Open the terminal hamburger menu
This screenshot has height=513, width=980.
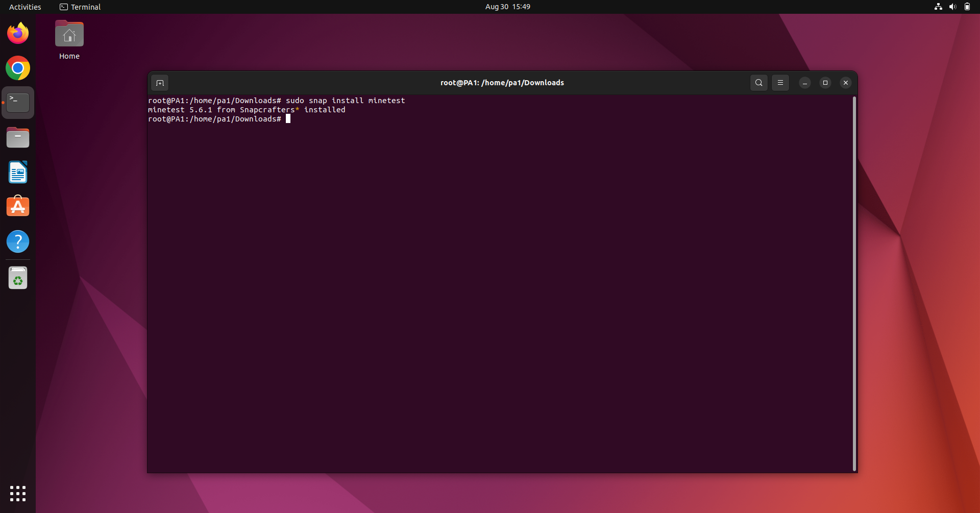pos(780,82)
